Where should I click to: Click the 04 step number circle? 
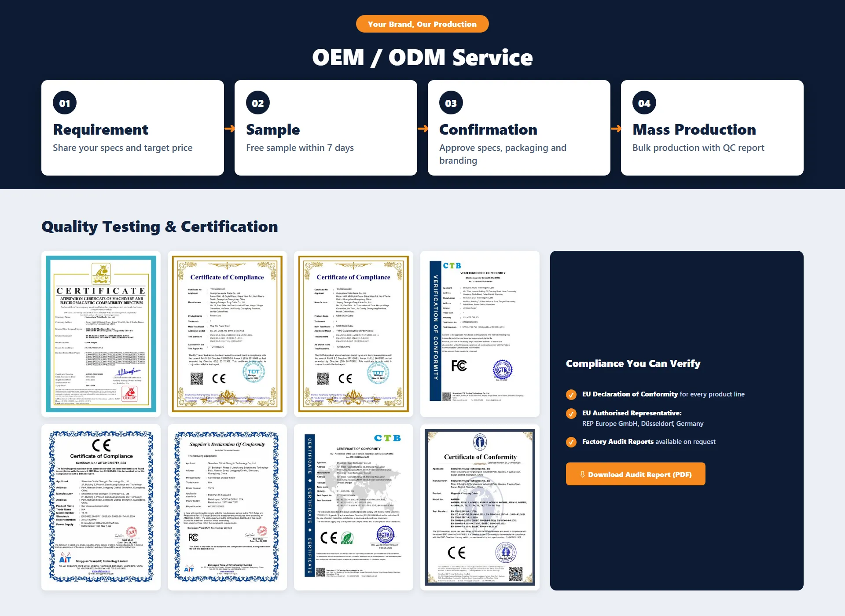644,103
